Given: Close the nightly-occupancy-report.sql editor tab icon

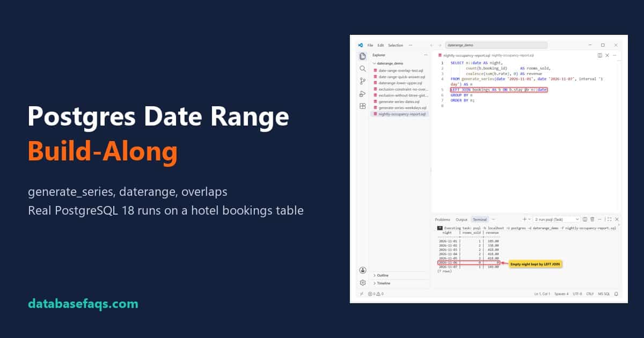Looking at the screenshot, I should [607, 55].
